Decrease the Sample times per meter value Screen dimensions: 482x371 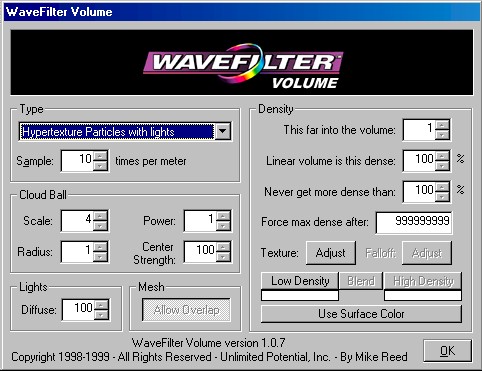click(100, 166)
